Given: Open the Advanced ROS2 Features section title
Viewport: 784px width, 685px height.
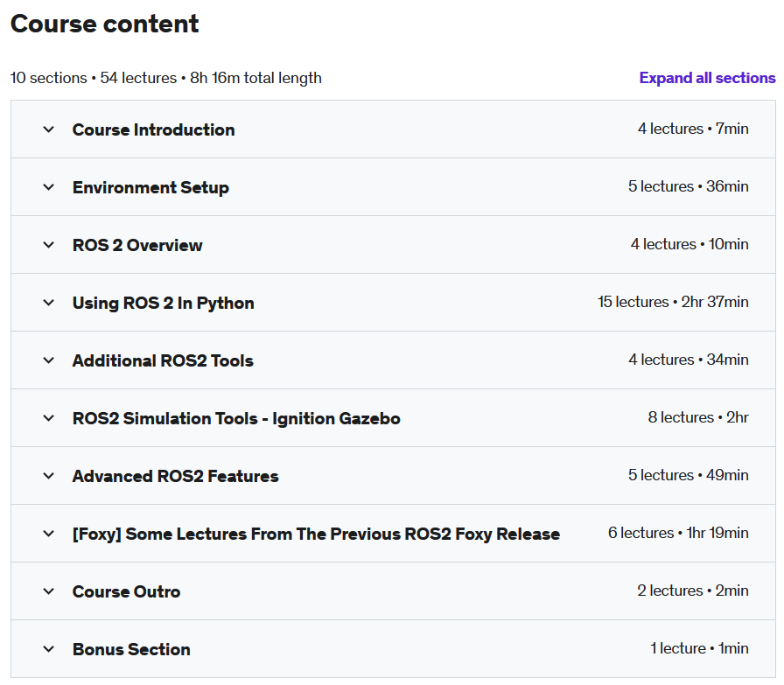Looking at the screenshot, I should pyautogui.click(x=176, y=477).
